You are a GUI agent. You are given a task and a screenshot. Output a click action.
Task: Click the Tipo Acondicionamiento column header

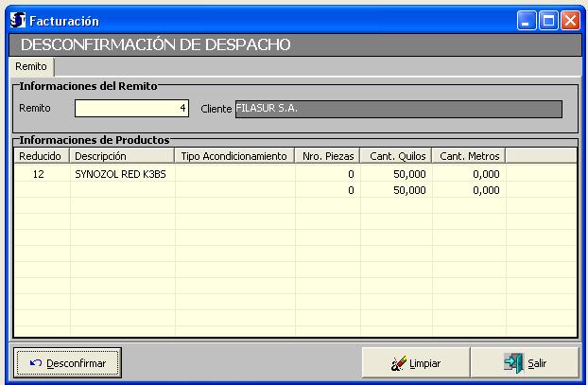234,156
